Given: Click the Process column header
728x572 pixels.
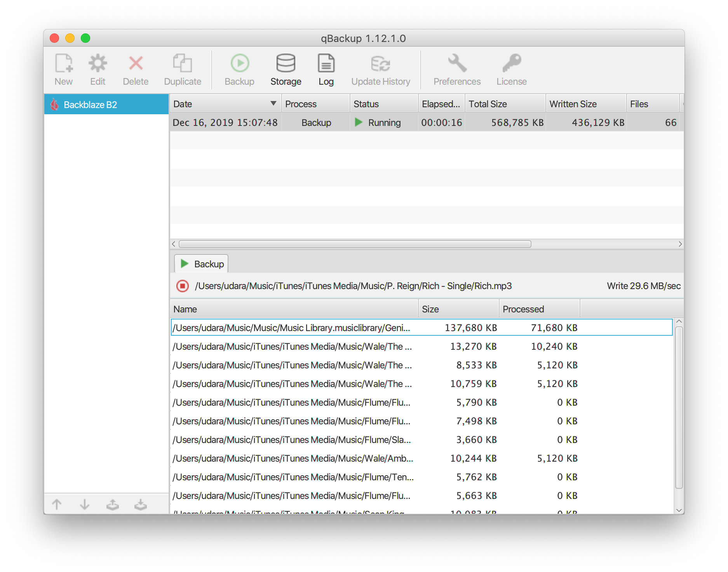Looking at the screenshot, I should [316, 104].
